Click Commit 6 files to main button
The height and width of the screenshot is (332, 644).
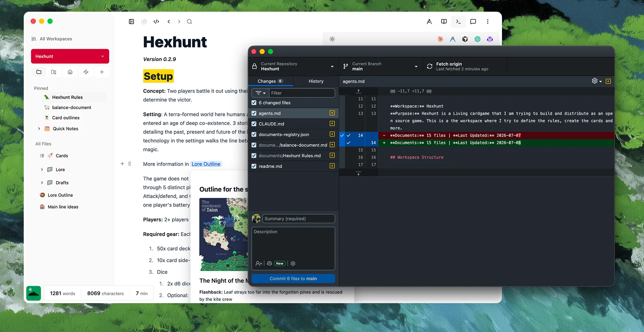click(293, 279)
